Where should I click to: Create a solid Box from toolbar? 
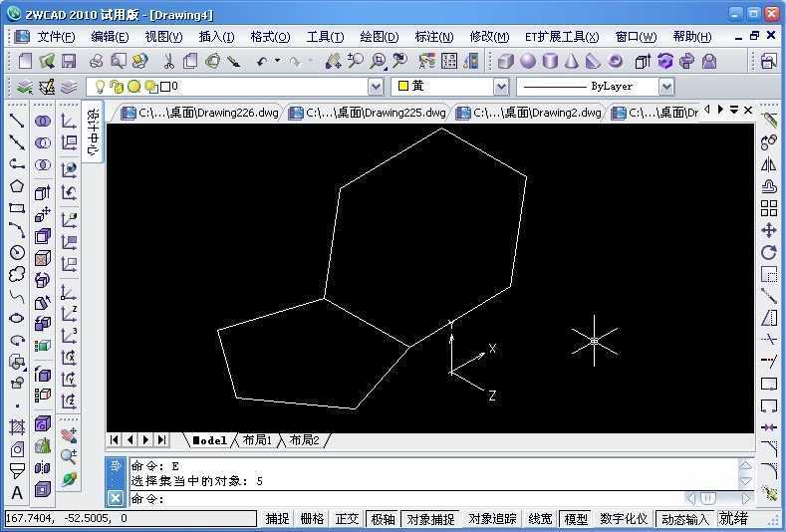click(505, 61)
